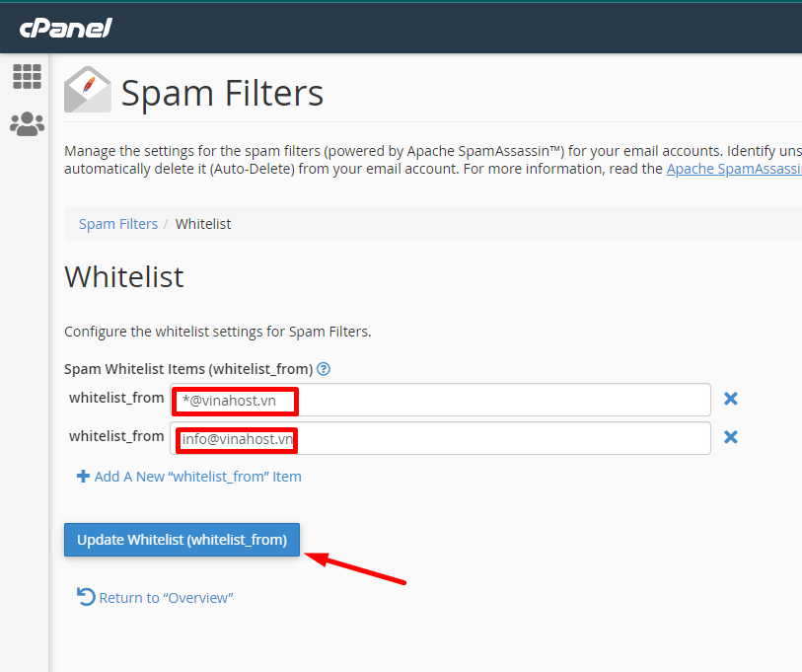Click the circular return arrow icon
This screenshot has height=672, width=802.
[x=86, y=597]
